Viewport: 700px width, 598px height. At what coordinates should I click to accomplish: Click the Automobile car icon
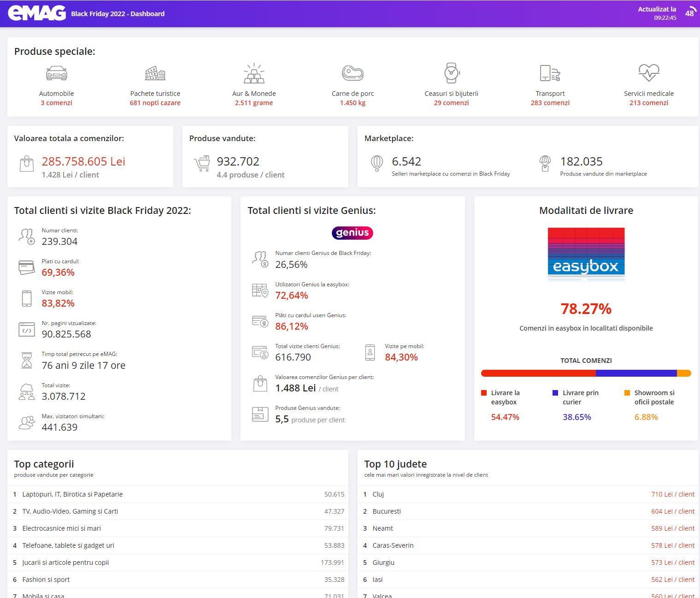pos(57,73)
